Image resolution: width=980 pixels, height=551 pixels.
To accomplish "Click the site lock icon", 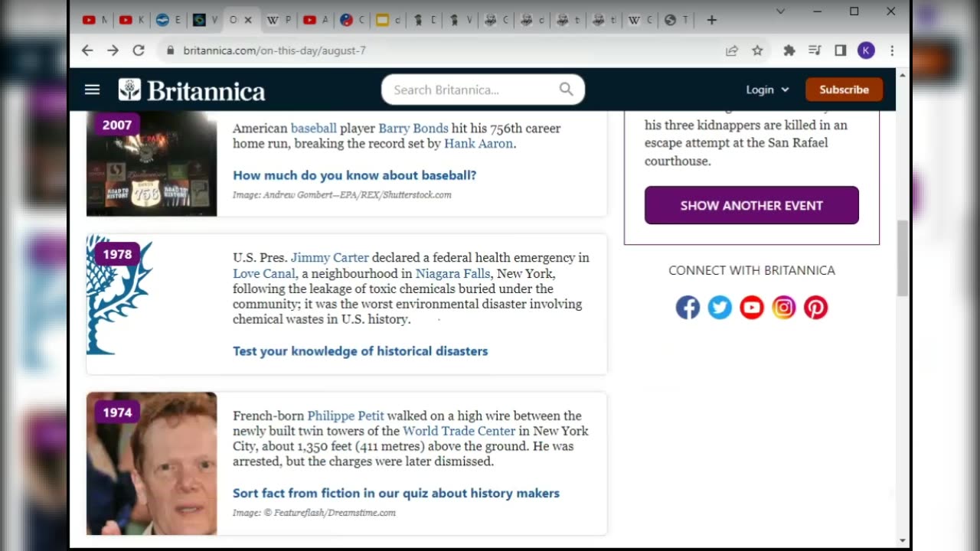I will [170, 51].
